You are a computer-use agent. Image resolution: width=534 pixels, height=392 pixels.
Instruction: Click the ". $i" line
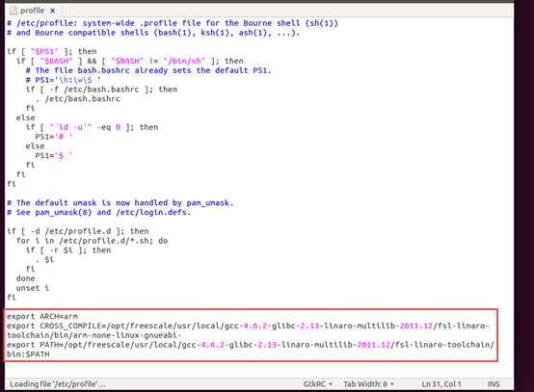[x=44, y=260]
